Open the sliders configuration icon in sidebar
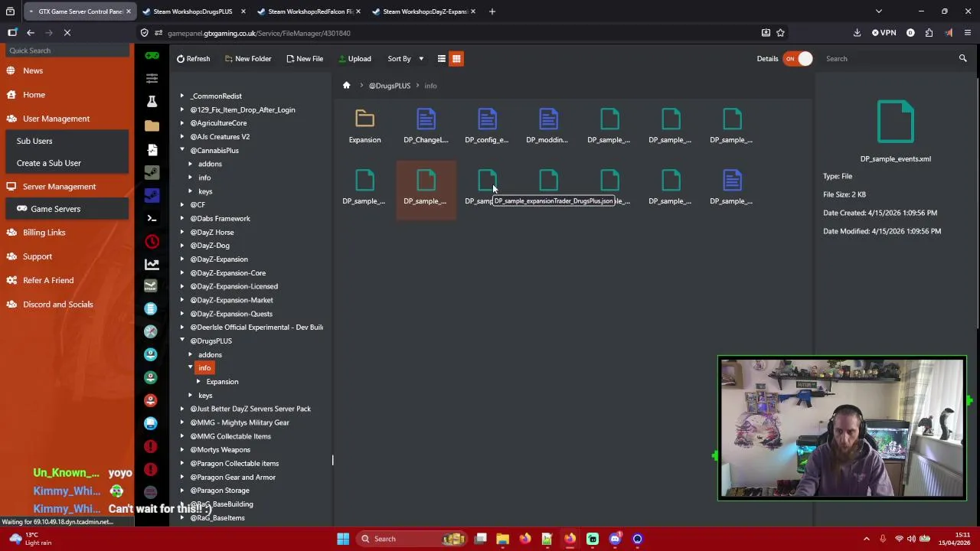The height and width of the screenshot is (551, 980). click(x=152, y=78)
